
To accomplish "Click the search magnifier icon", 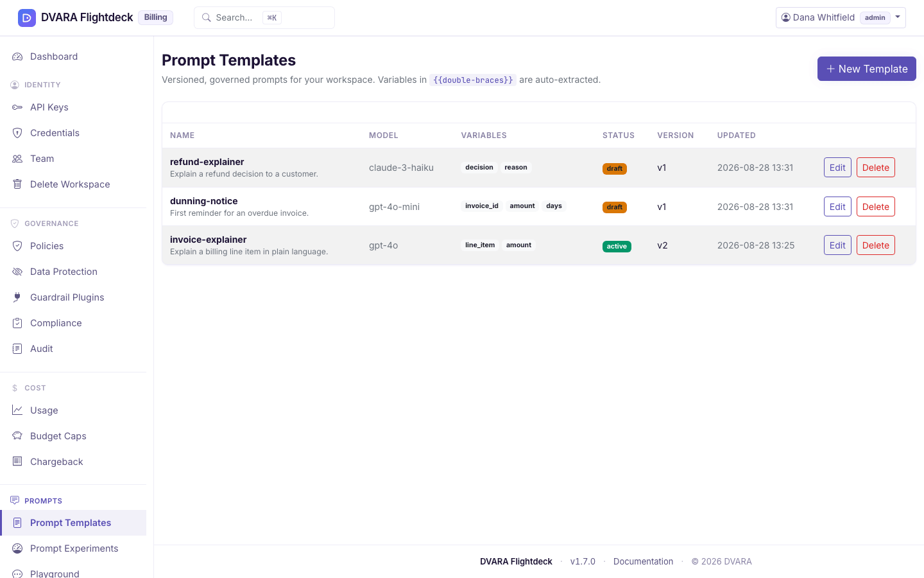I will (207, 17).
